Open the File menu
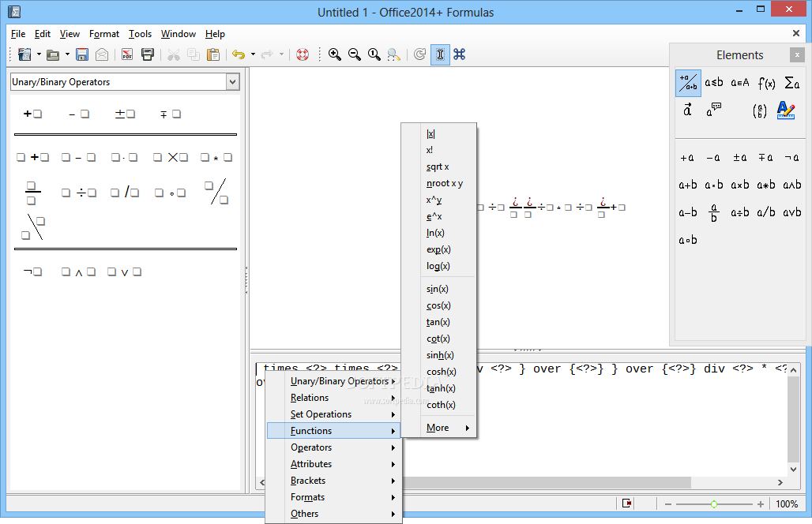This screenshot has height=524, width=812. point(18,34)
